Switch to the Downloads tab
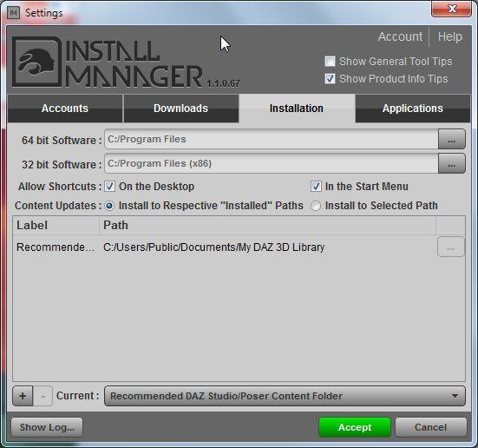The image size is (478, 448). [180, 109]
